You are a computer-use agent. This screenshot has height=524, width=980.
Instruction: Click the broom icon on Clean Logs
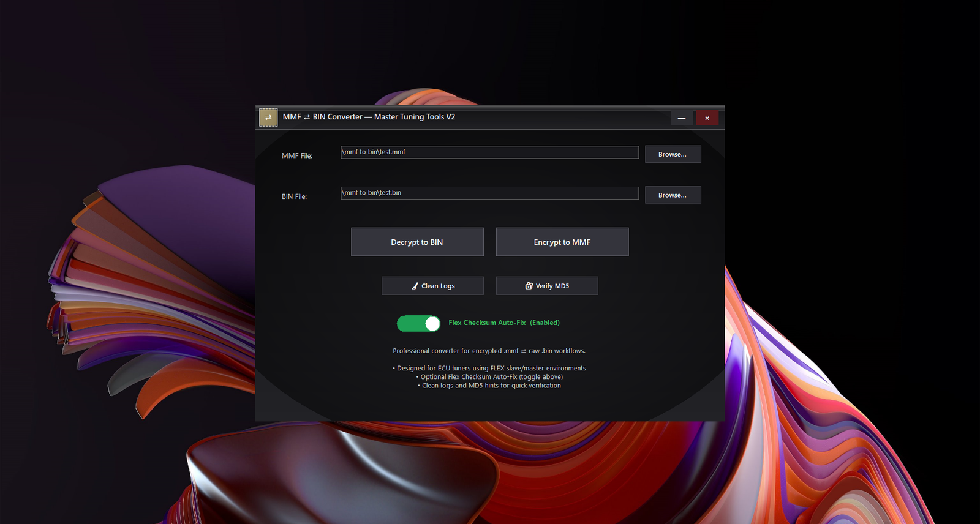(415, 286)
